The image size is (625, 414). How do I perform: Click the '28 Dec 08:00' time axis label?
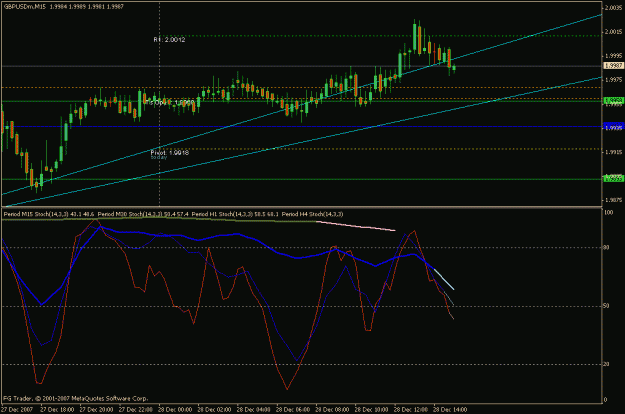point(332,410)
